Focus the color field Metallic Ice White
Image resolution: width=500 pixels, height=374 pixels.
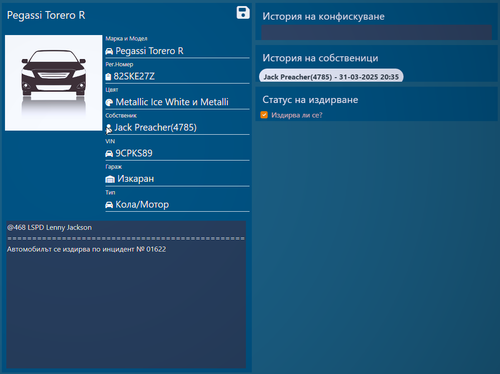[177, 102]
